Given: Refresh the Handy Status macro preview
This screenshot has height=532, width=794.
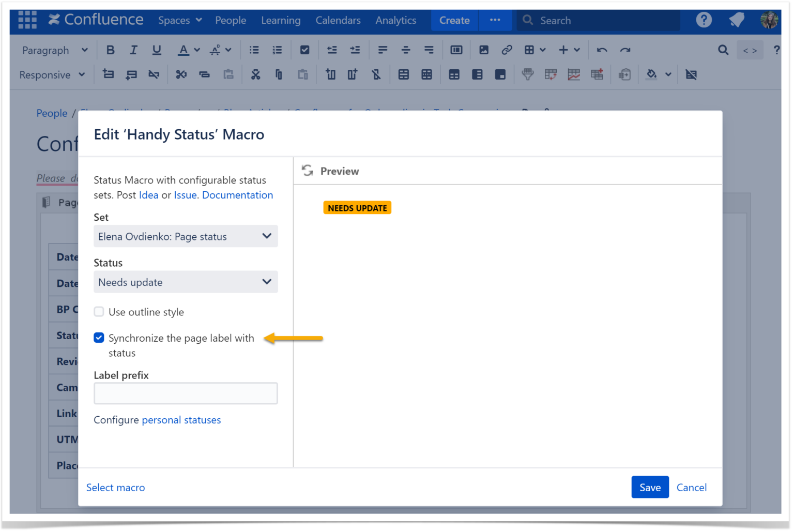Looking at the screenshot, I should (x=307, y=170).
